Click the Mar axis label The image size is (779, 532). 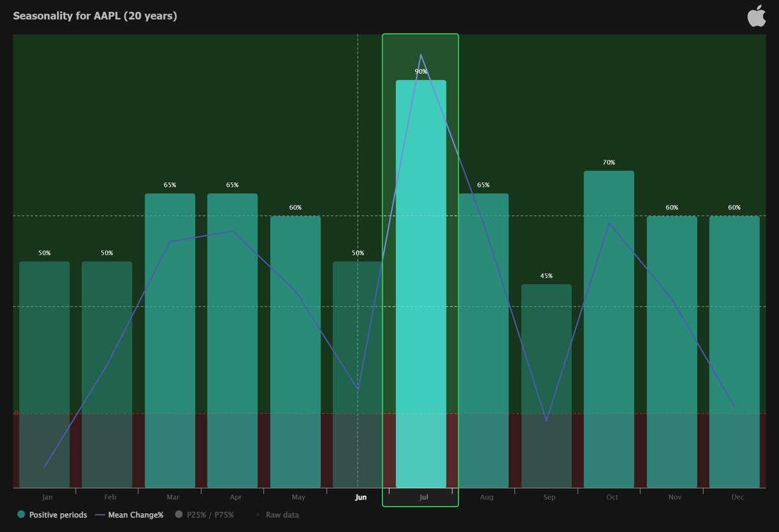pos(173,497)
